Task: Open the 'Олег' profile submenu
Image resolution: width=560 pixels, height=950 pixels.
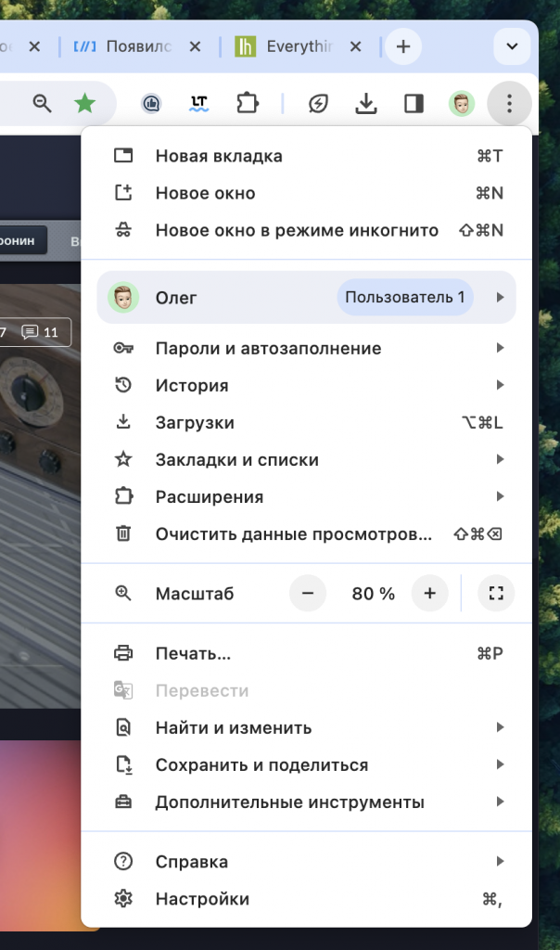Action: [307, 298]
